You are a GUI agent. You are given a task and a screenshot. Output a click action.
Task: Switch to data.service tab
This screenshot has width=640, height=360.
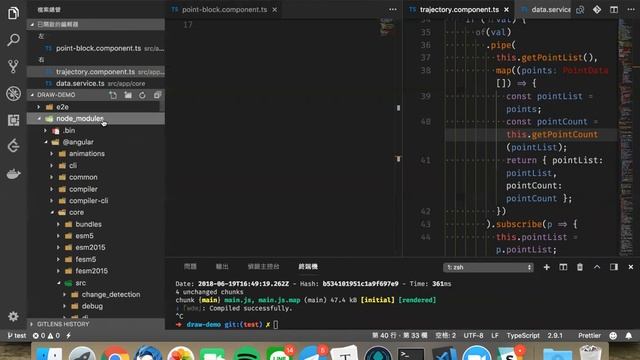tap(545, 9)
